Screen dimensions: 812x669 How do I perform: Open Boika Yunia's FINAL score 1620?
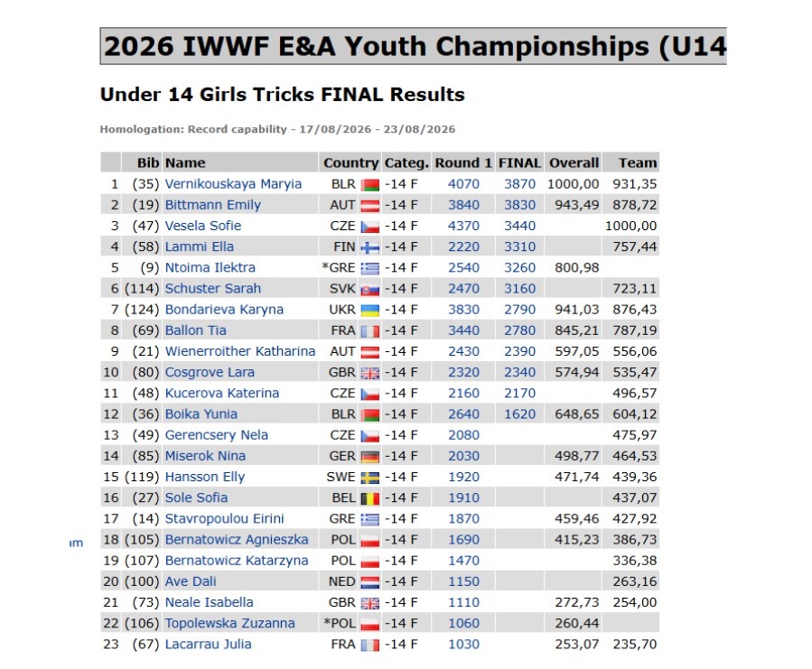tap(519, 413)
